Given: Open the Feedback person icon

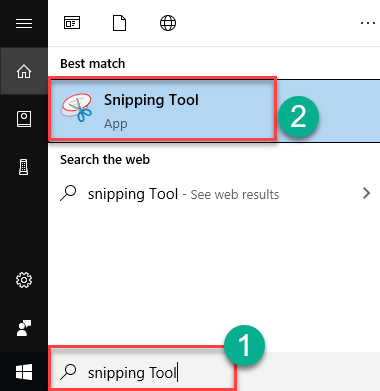Looking at the screenshot, I should click(x=24, y=328).
